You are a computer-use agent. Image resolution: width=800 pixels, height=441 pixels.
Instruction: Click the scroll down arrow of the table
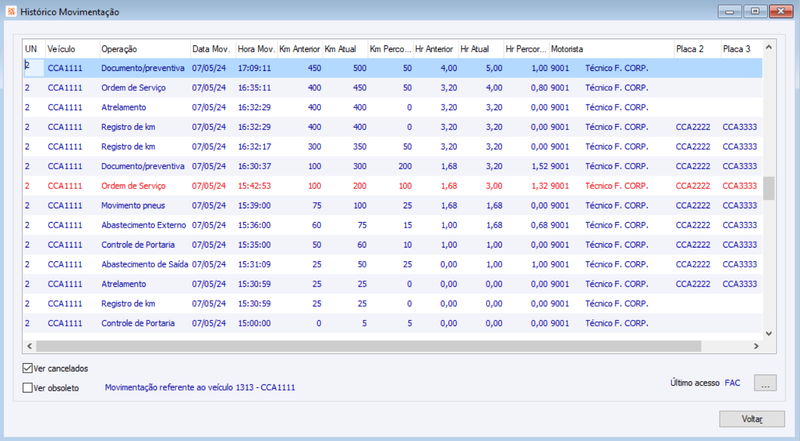(x=769, y=333)
